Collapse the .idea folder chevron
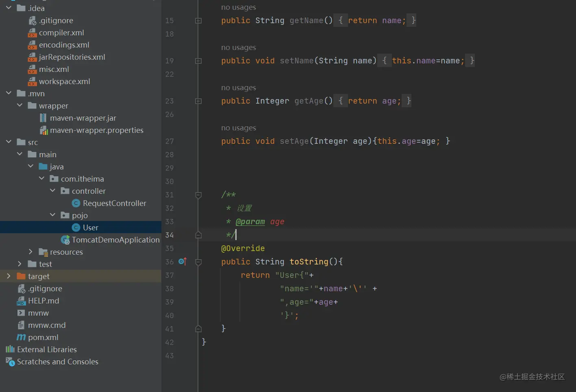The width and height of the screenshot is (576, 392). (x=9, y=8)
